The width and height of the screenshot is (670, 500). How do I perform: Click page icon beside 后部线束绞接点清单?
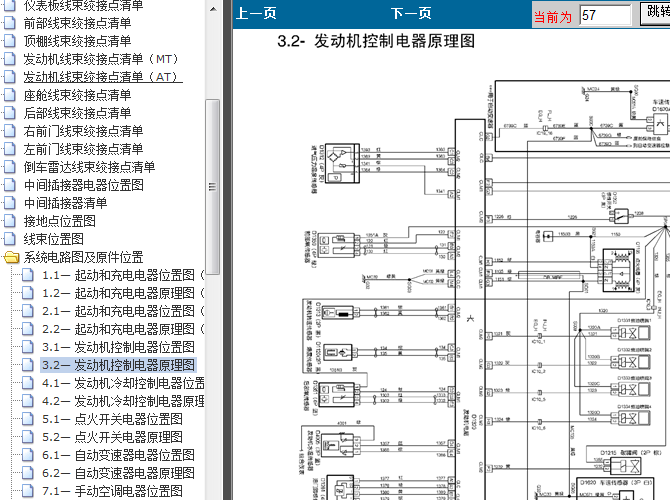9,113
